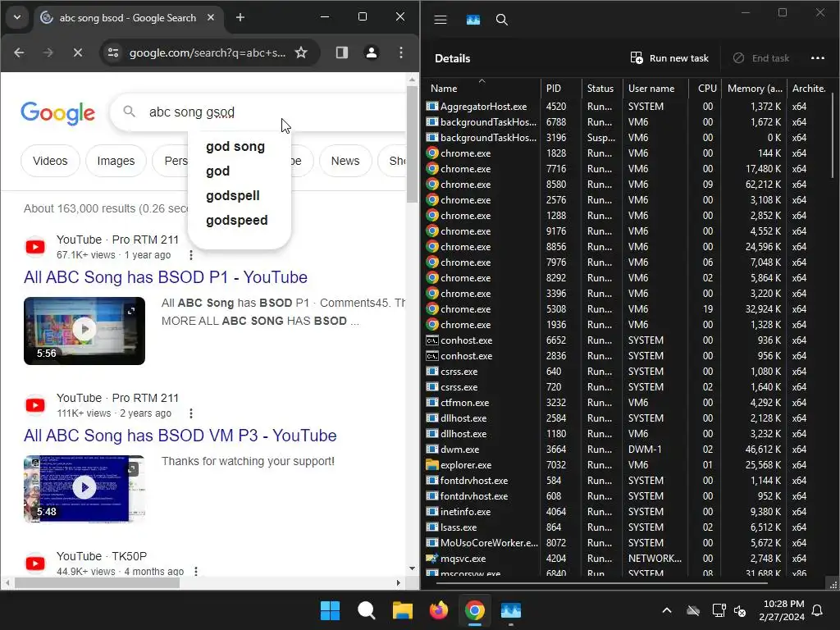This screenshot has width=840, height=630.
Task: Open more options for TK50P result
Action: pyautogui.click(x=196, y=571)
